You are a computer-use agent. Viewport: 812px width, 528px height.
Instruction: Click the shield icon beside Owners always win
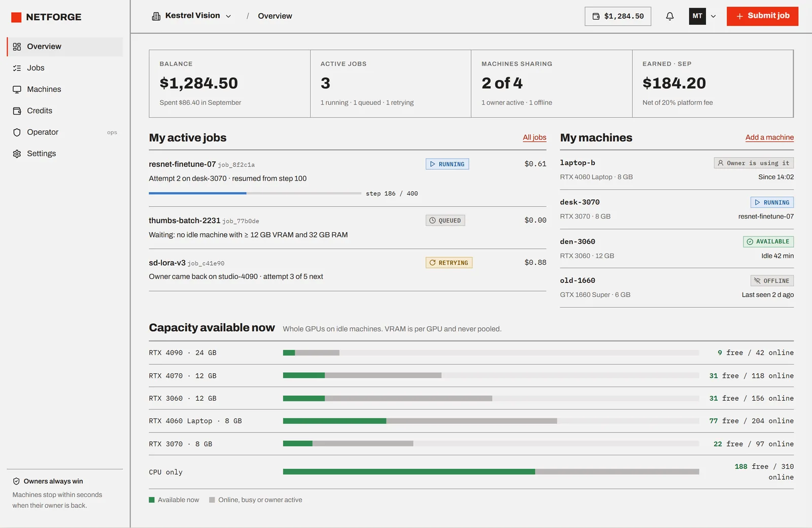16,481
